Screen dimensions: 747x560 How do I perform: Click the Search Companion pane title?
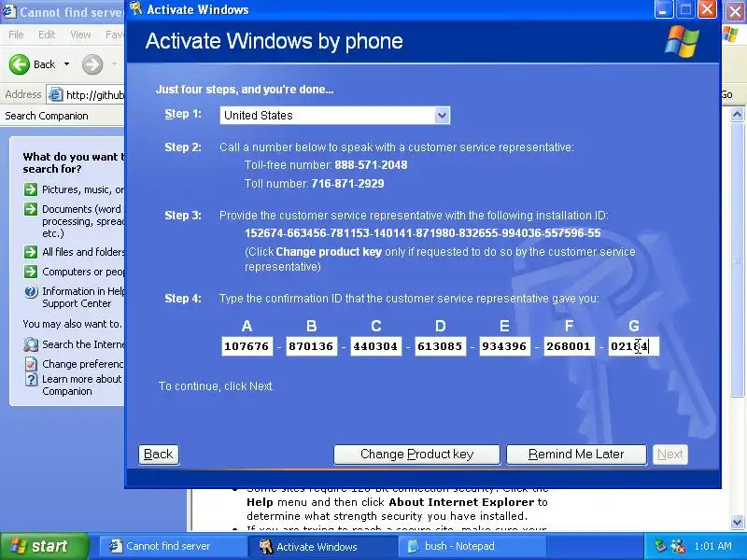47,116
